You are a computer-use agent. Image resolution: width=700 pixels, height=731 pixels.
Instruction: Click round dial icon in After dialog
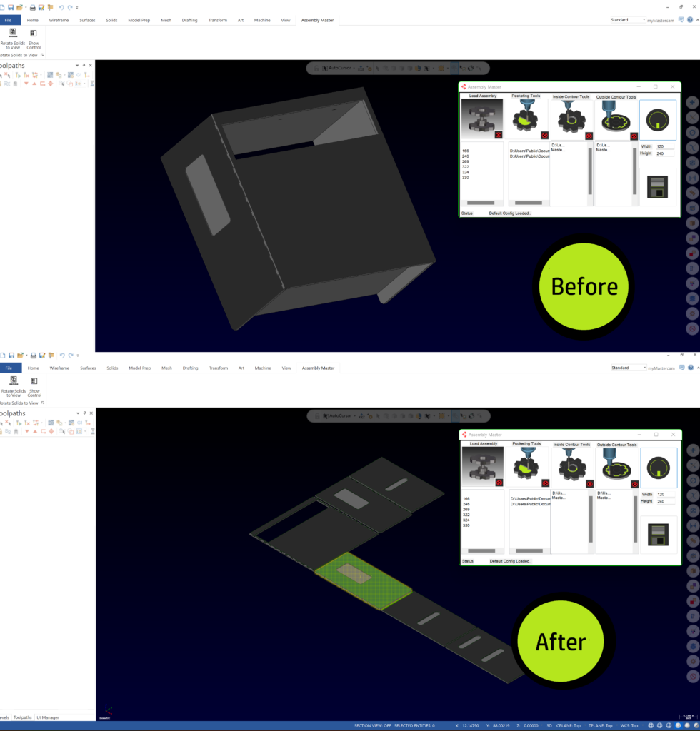(658, 468)
